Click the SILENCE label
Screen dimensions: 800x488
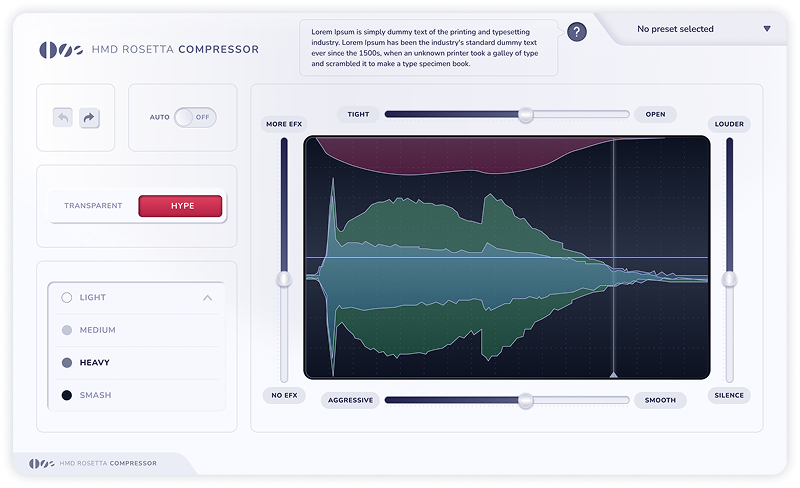729,395
